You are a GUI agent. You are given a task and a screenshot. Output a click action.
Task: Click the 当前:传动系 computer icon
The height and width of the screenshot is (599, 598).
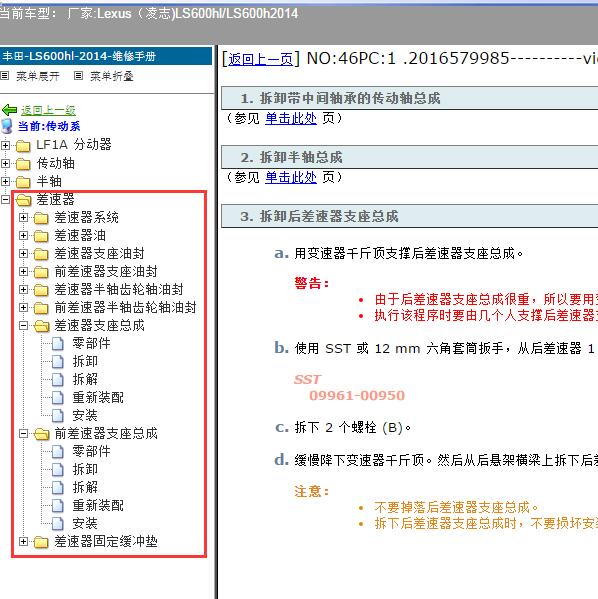pos(6,126)
